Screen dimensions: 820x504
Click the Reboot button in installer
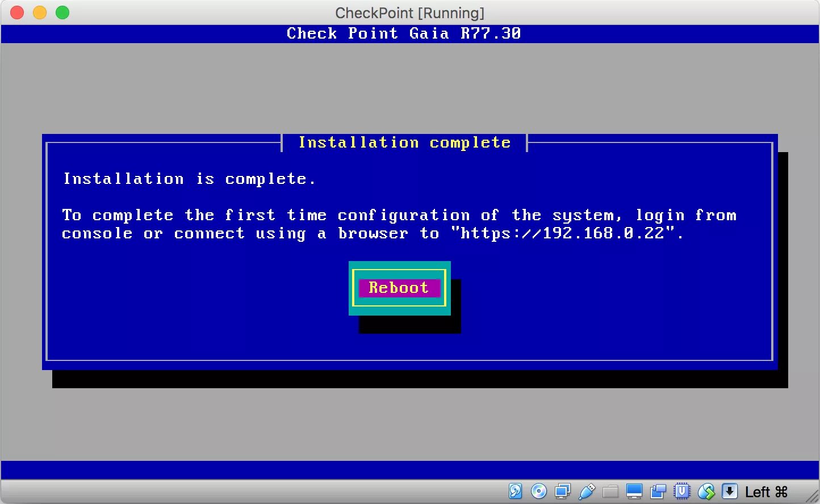coord(399,288)
